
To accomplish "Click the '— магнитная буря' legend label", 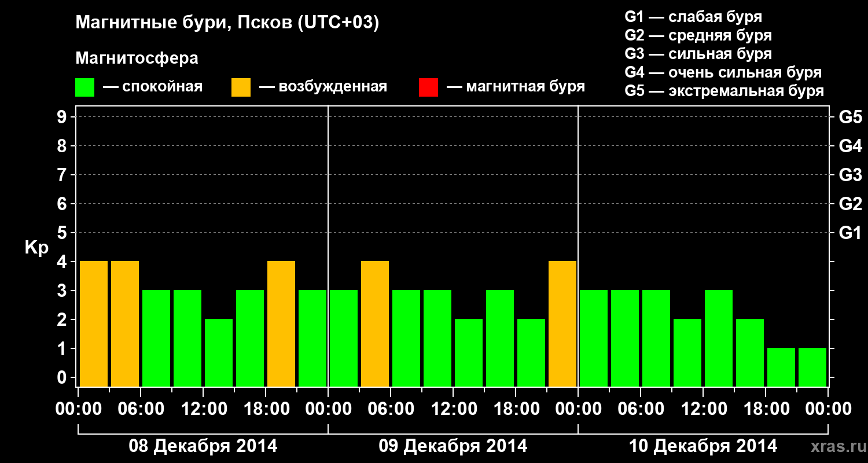I will pos(516,87).
